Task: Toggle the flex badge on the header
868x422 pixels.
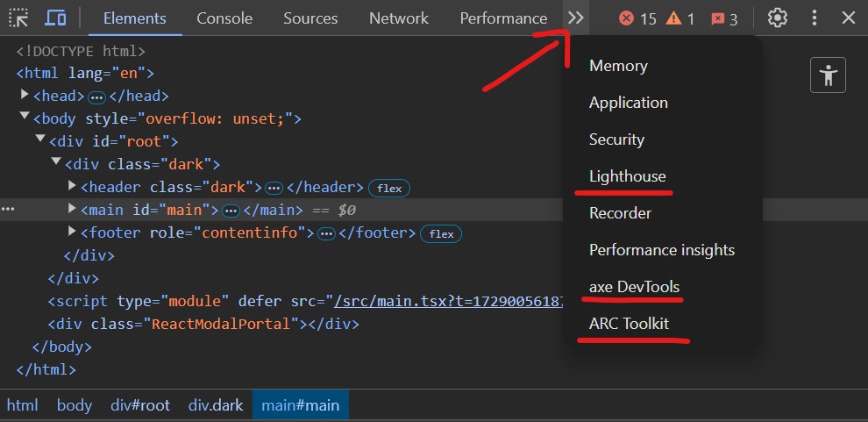Action: [x=389, y=189]
